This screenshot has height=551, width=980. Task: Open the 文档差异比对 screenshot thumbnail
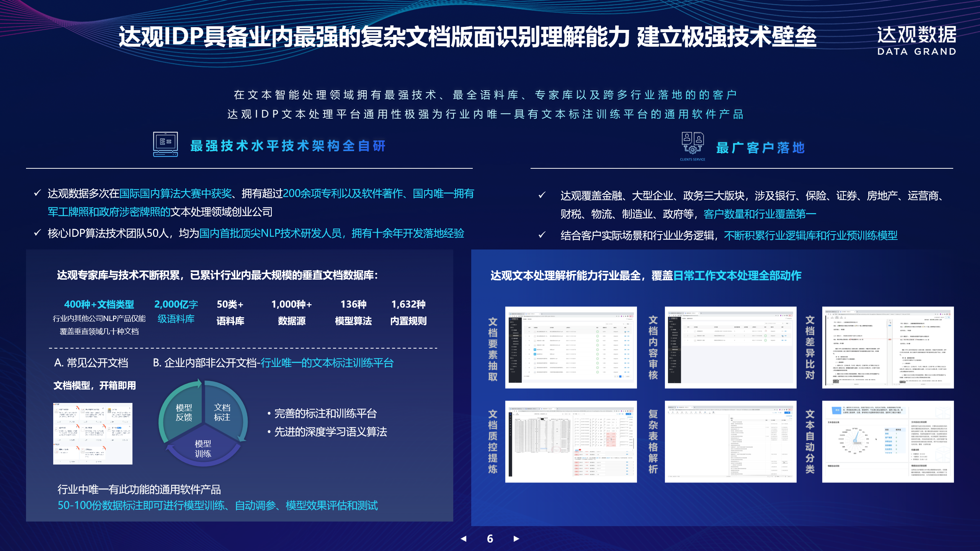[x=888, y=347]
